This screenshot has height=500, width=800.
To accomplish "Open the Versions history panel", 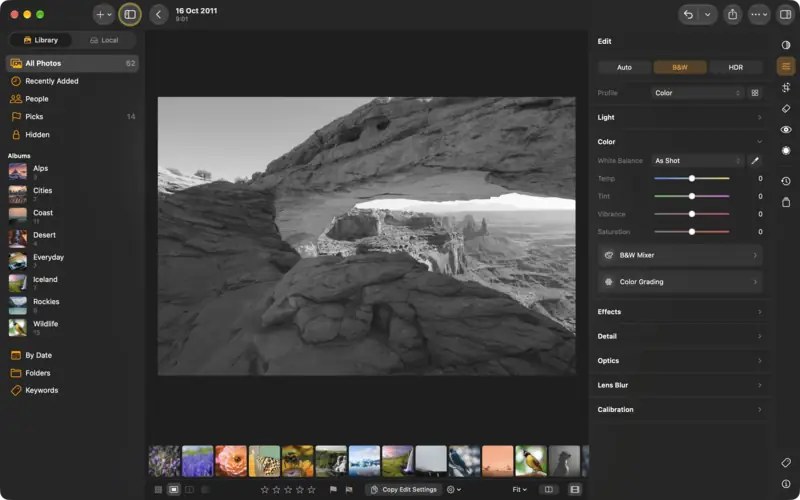I will point(786,181).
